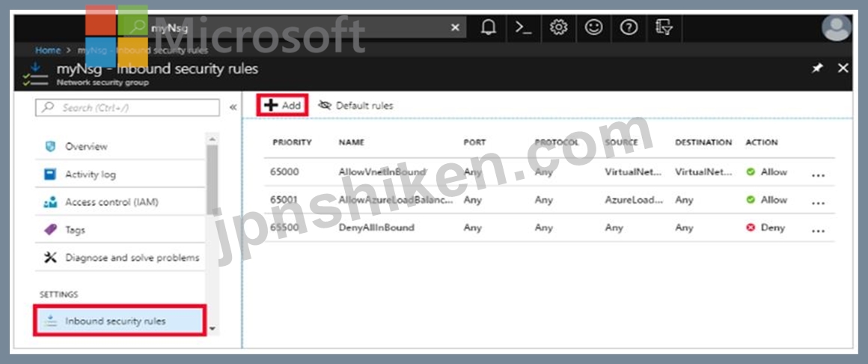
Task: Click the Overview shield icon
Action: click(50, 146)
